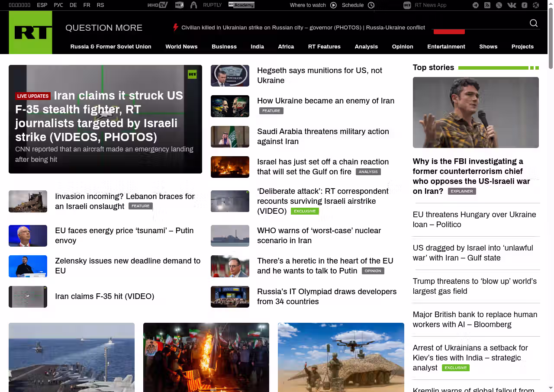Open the RSS feed icon
Viewport: 554px width, 392px height.
pyautogui.click(x=487, y=5)
